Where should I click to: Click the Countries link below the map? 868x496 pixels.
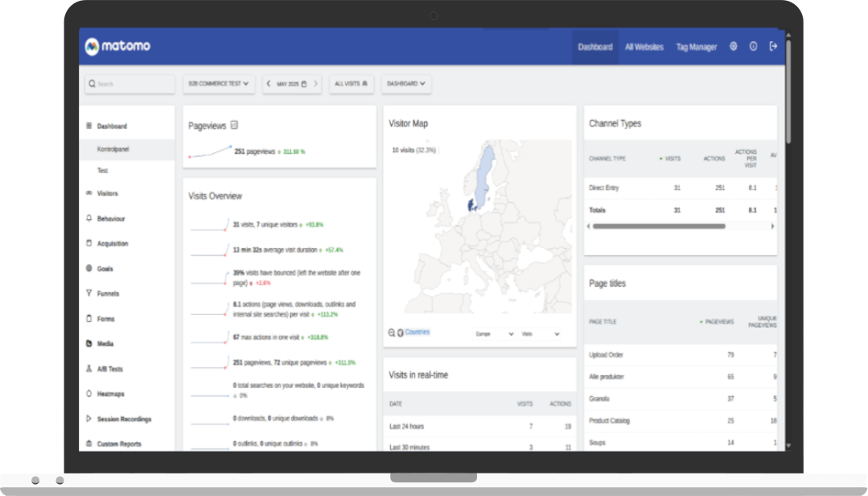[416, 332]
